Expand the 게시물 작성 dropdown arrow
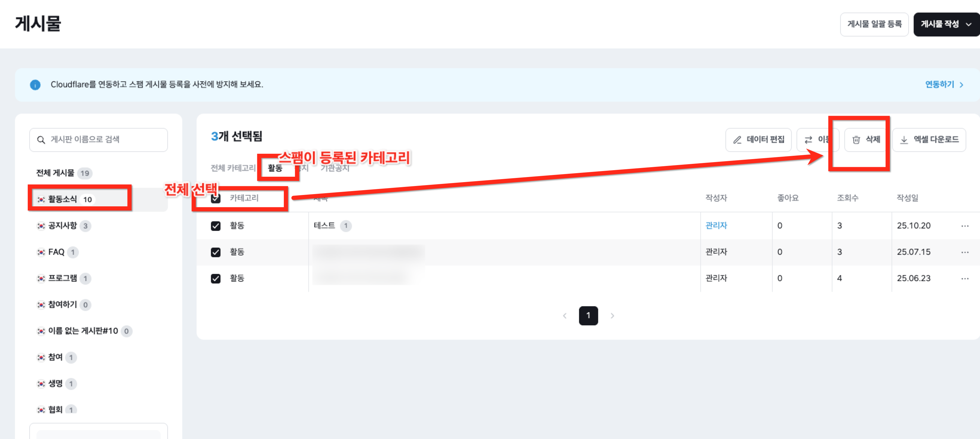Image resolution: width=980 pixels, height=439 pixels. click(x=969, y=24)
